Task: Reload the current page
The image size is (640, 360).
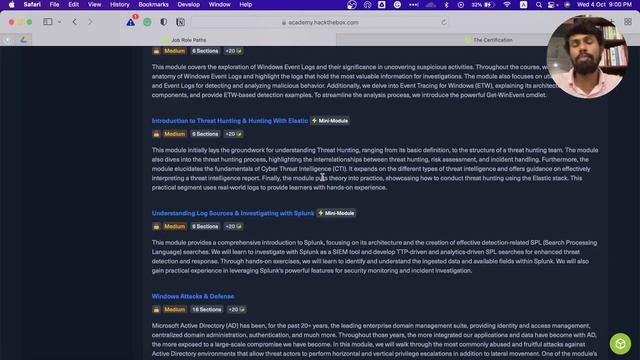Action: (444, 22)
